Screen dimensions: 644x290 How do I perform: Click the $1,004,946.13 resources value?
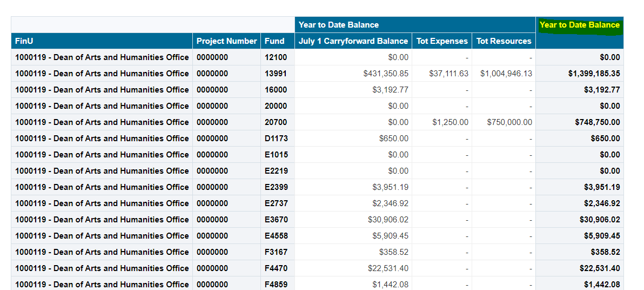coord(506,74)
